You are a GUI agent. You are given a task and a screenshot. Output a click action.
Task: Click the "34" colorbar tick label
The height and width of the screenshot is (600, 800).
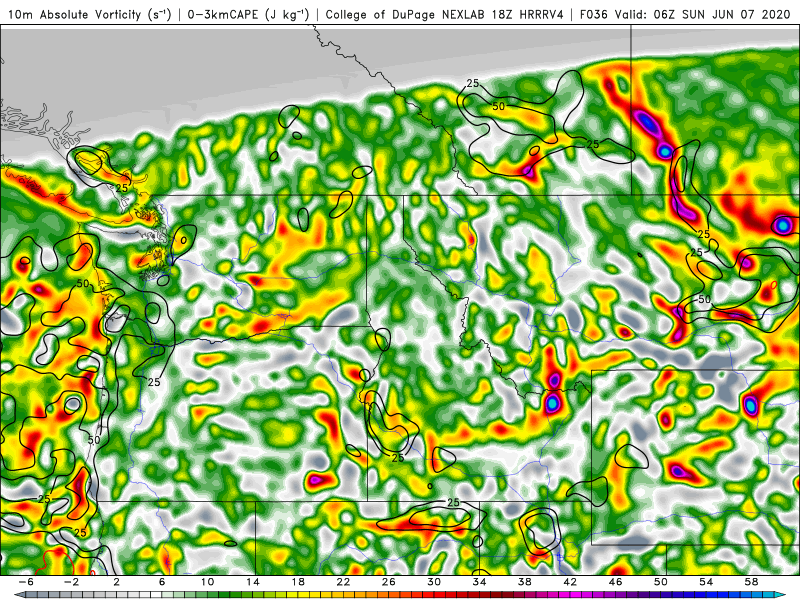tap(479, 582)
